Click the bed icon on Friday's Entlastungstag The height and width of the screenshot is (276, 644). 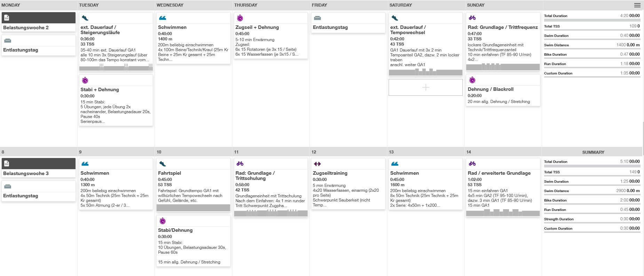(x=317, y=18)
